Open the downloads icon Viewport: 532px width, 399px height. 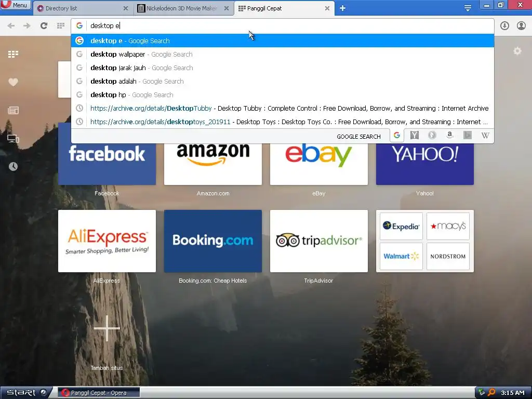(504, 26)
